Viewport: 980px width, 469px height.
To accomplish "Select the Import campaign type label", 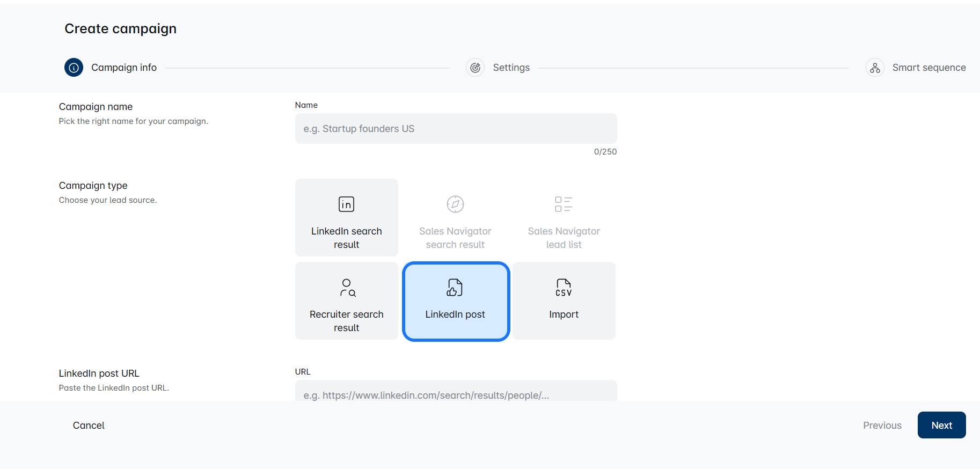I will 564,314.
